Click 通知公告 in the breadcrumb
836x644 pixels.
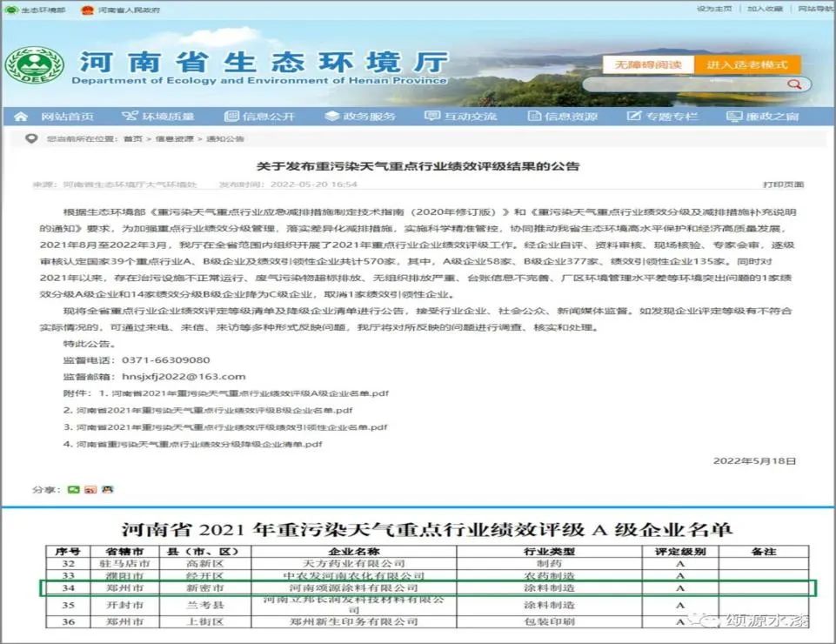click(x=225, y=138)
